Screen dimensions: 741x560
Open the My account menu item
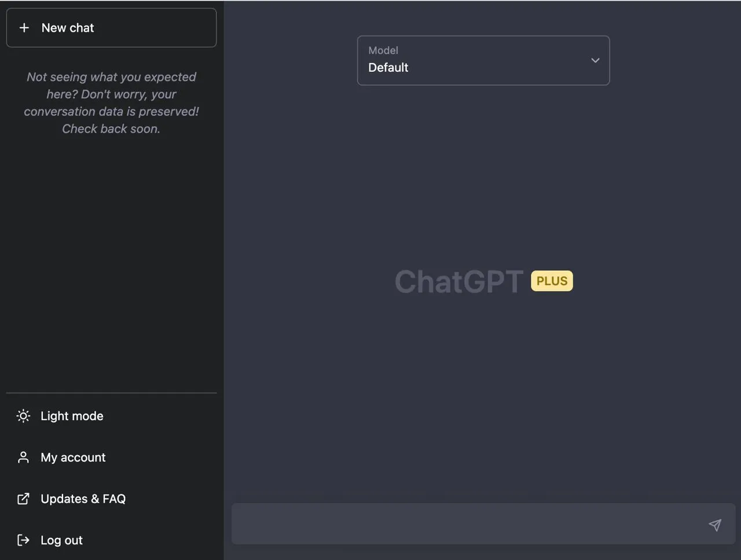tap(73, 458)
